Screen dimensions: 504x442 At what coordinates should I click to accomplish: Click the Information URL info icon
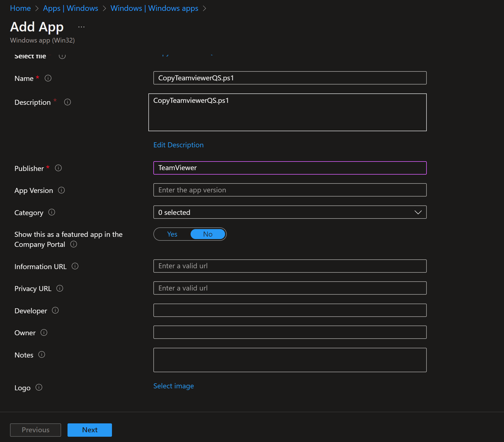[75, 266]
